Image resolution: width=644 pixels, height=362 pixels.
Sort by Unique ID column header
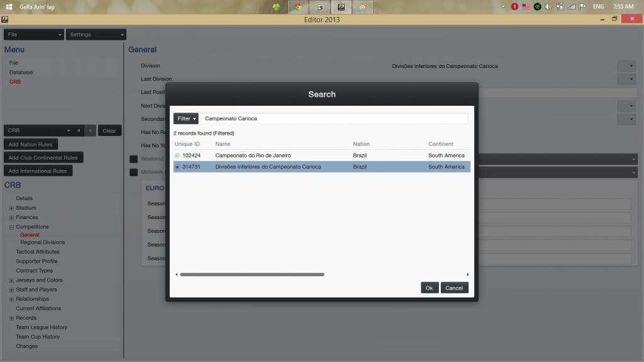pyautogui.click(x=187, y=144)
